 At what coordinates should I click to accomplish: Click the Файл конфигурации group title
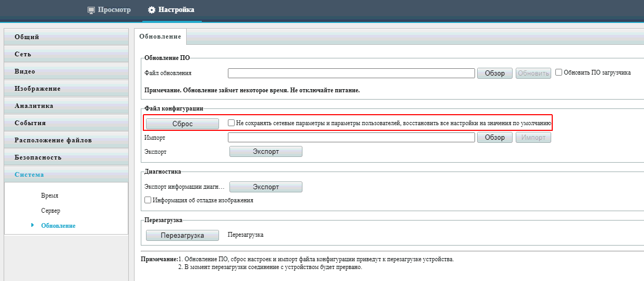pos(174,108)
